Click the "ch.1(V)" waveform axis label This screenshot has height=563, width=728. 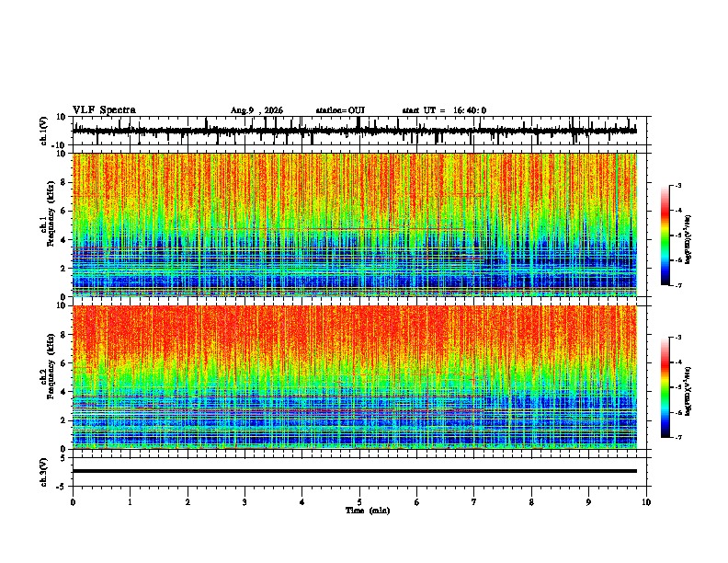point(44,131)
